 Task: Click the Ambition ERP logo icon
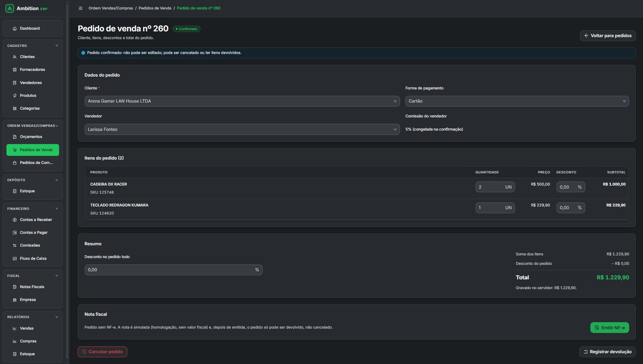tap(10, 8)
